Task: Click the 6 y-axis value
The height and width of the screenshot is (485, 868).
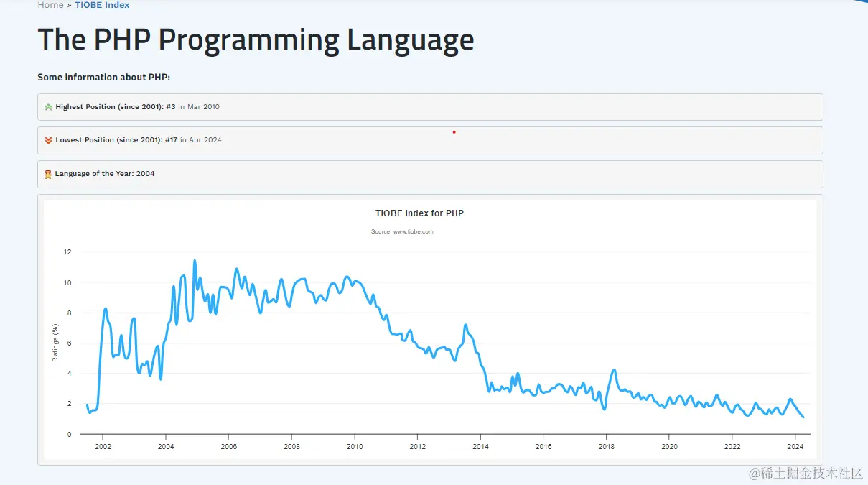Action: tap(70, 343)
